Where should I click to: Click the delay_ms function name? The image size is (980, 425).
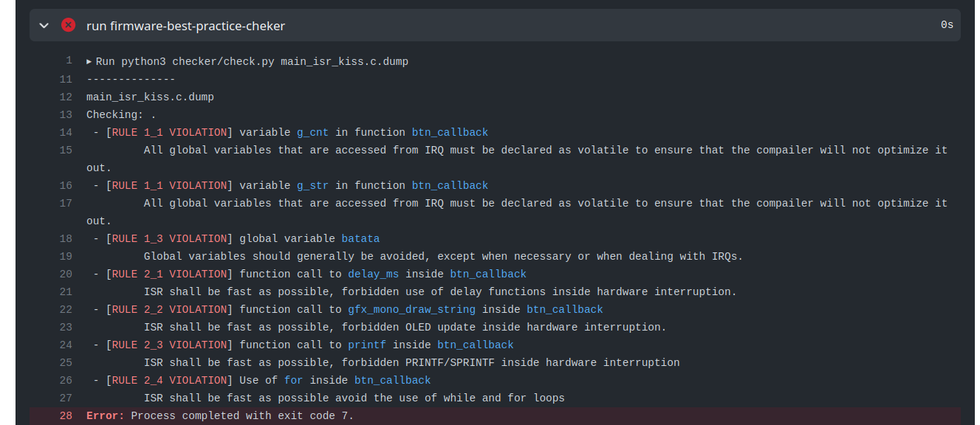tap(374, 274)
